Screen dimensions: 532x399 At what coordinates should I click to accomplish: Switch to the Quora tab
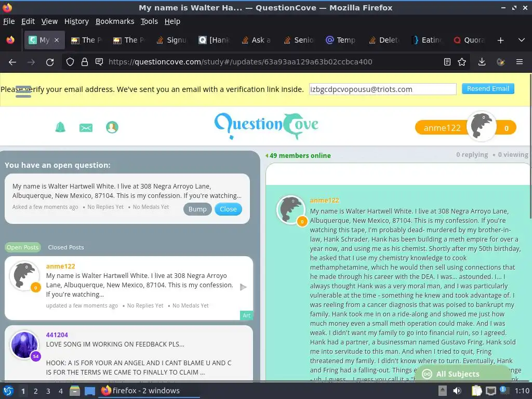(x=469, y=40)
